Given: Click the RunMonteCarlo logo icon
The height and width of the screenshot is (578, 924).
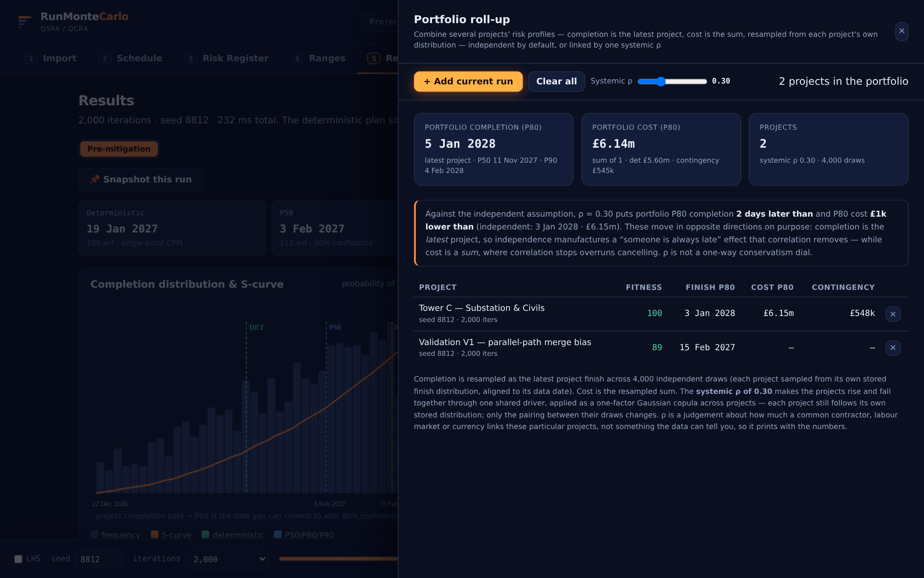Looking at the screenshot, I should [x=24, y=22].
